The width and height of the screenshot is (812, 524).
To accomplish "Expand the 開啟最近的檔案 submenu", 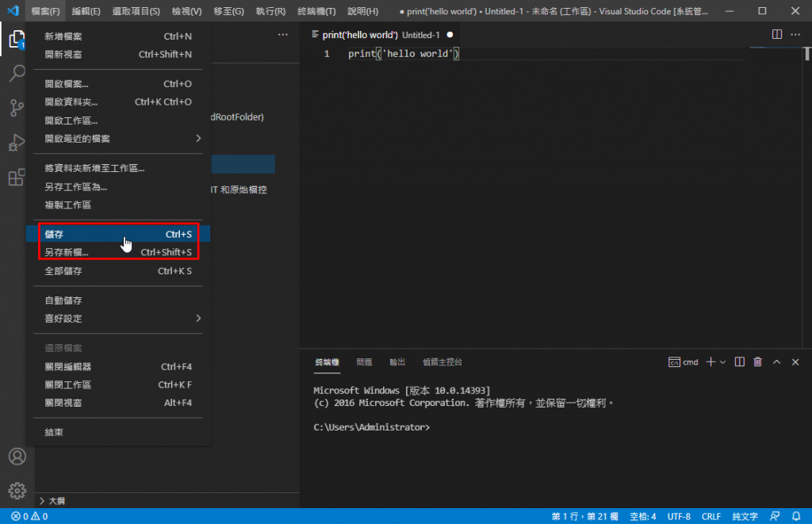I will pyautogui.click(x=118, y=139).
